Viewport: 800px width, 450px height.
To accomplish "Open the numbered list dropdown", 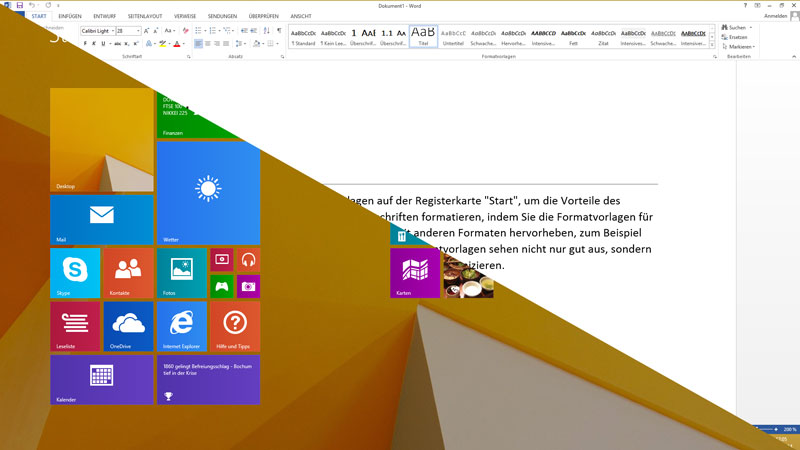I will [219, 31].
